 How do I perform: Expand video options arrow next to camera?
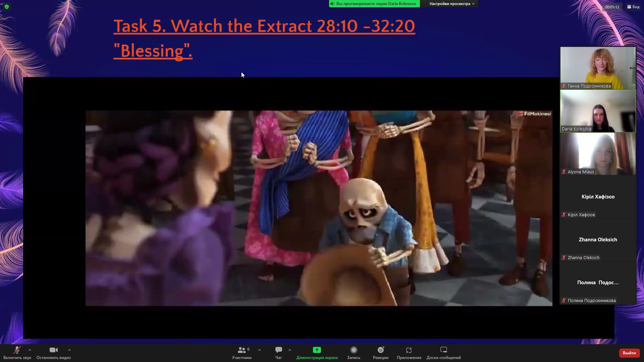pyautogui.click(x=69, y=350)
